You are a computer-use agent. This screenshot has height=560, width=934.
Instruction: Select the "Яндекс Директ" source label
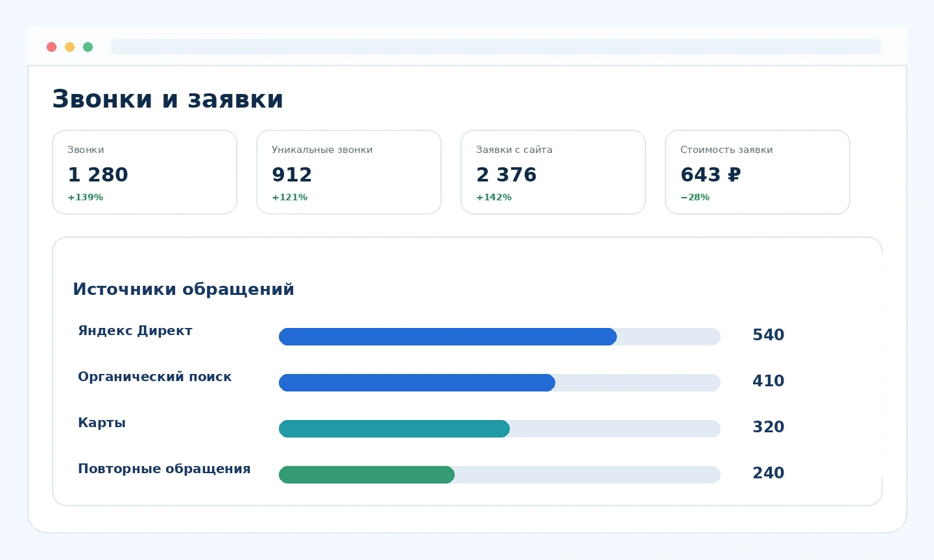[x=135, y=331]
